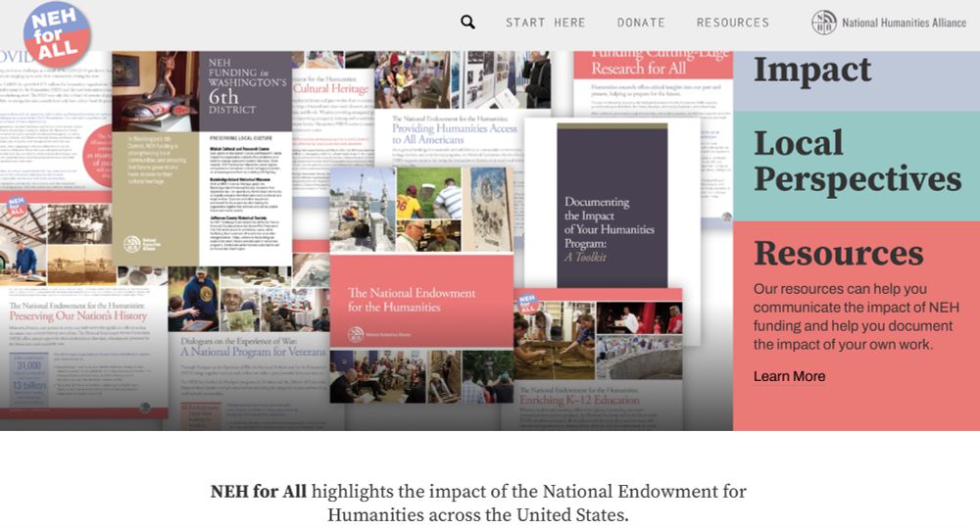Click the bold NEH for All text
The width and height of the screenshot is (980, 529).
(258, 492)
